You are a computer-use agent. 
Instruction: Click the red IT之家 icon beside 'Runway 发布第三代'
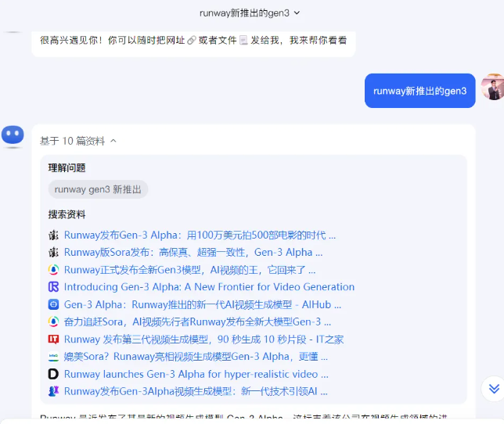point(53,340)
